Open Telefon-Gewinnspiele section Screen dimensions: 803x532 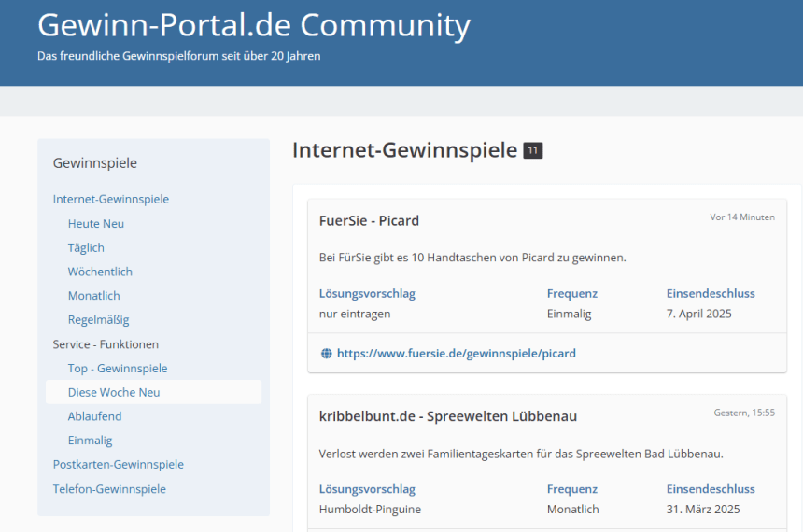click(x=109, y=489)
